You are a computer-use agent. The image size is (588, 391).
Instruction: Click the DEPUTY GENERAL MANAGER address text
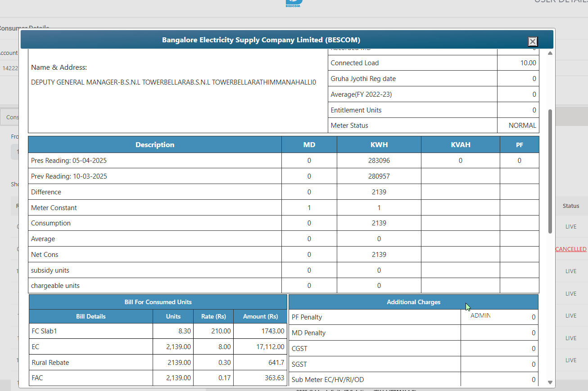(x=174, y=82)
